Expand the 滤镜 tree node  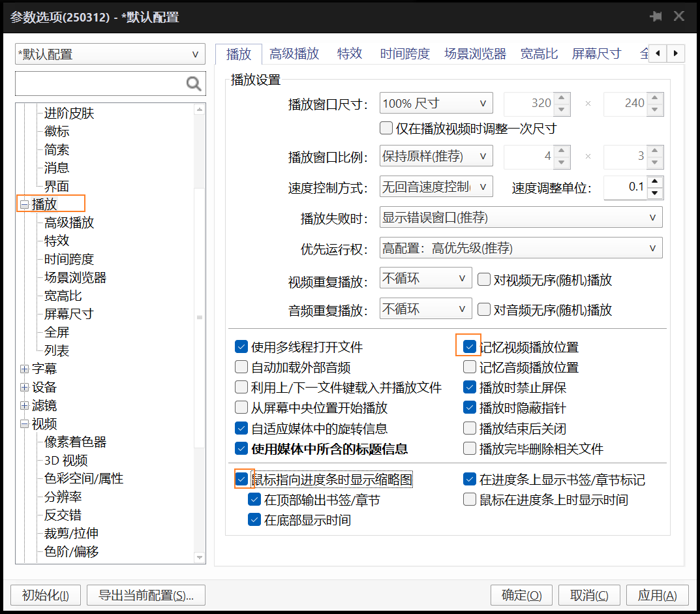pos(25,405)
